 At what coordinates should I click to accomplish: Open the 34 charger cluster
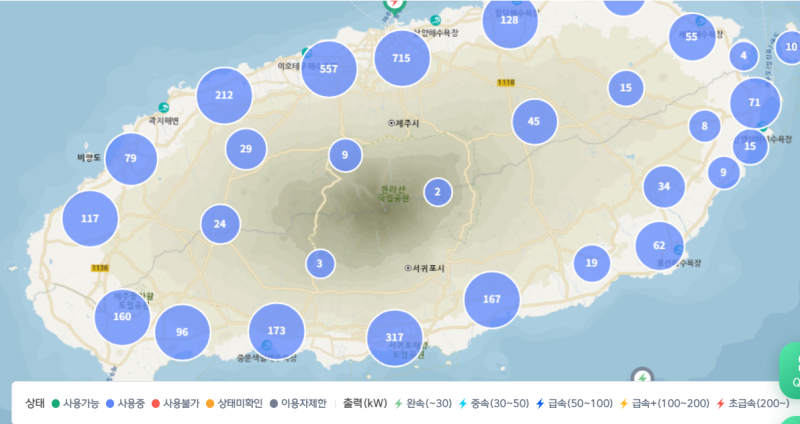(664, 187)
